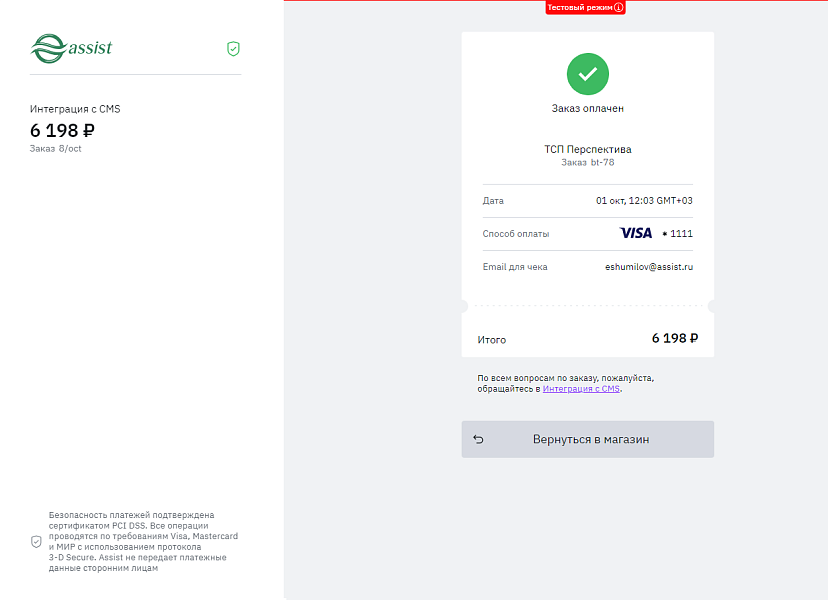Click the green security shield icon

[x=233, y=48]
